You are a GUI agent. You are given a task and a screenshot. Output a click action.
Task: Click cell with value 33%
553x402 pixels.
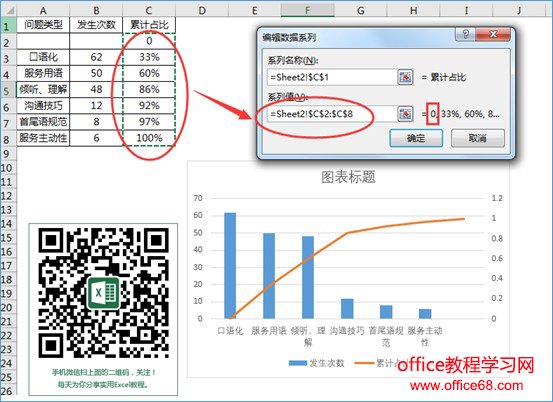click(x=149, y=57)
